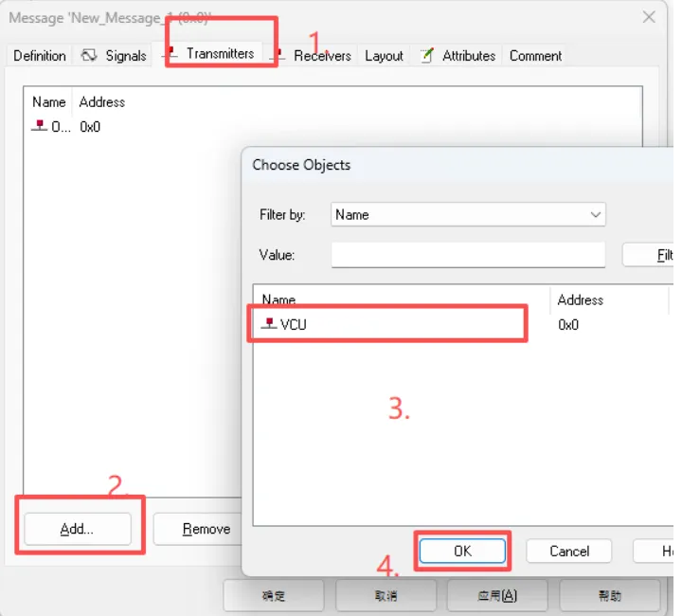Confirm selection with the OK button
The width and height of the screenshot is (682, 616).
462,551
